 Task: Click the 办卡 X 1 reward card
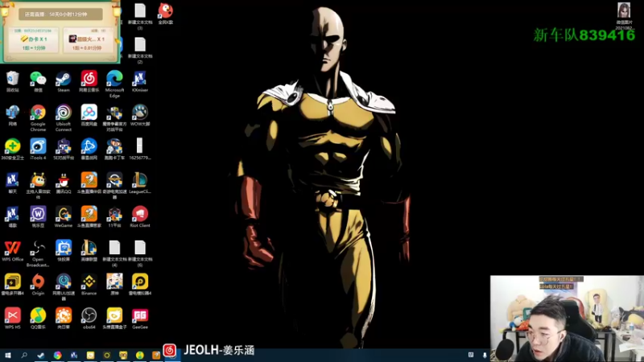click(x=34, y=41)
